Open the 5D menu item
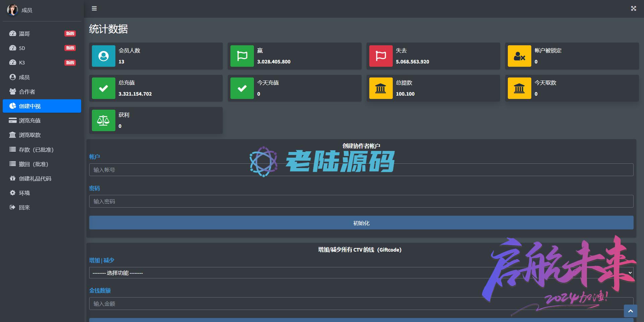 click(x=42, y=48)
